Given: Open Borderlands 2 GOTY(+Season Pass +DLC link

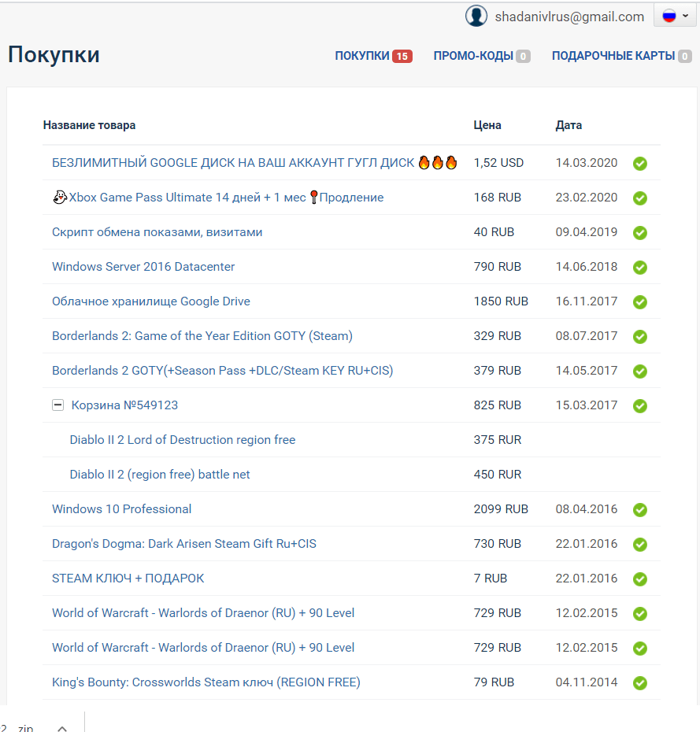Looking at the screenshot, I should click(x=222, y=370).
